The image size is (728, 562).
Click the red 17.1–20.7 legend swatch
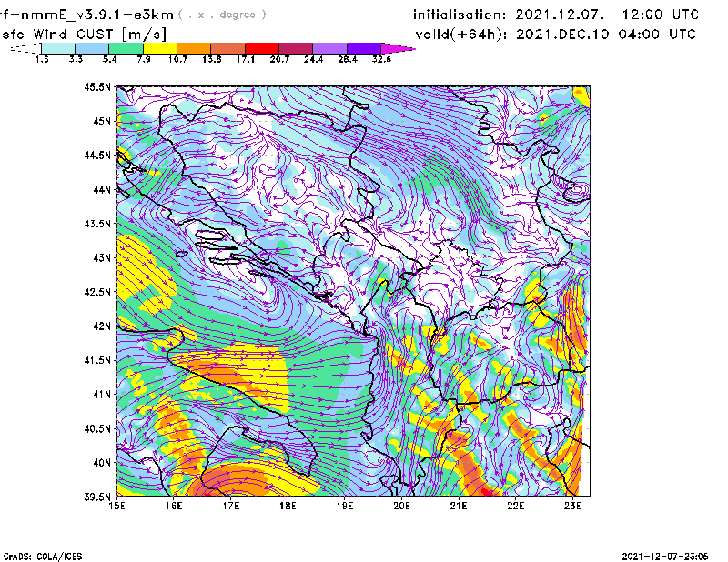coord(262,48)
